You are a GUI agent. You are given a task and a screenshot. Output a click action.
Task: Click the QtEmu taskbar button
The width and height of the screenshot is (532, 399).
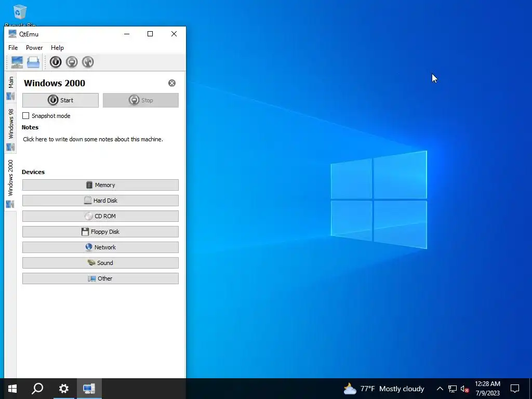point(89,389)
